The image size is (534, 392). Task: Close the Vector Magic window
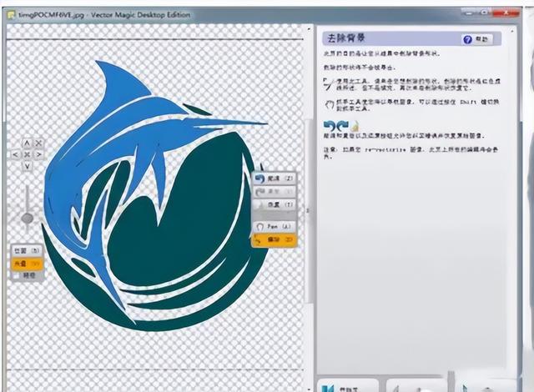[x=506, y=13]
